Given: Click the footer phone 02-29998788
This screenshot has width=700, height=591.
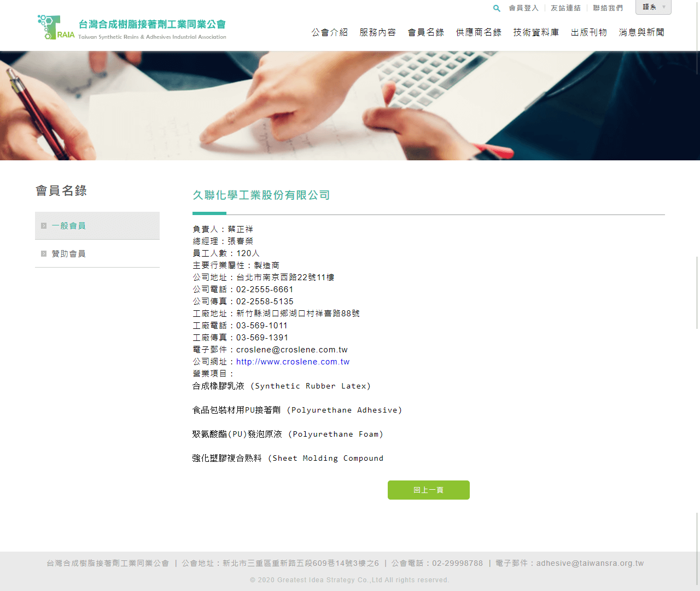Looking at the screenshot, I should pyautogui.click(x=458, y=563).
